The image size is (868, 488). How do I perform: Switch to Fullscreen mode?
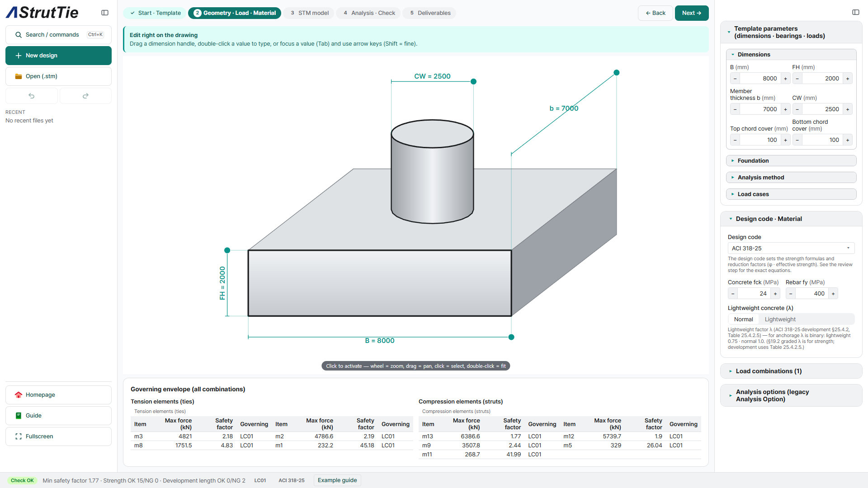[x=58, y=436]
